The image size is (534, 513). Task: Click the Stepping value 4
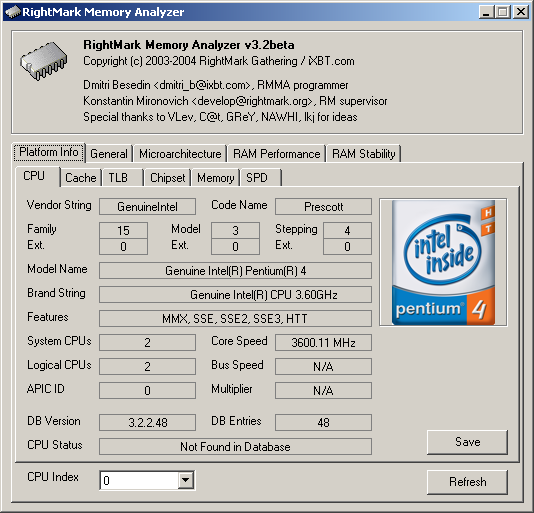pos(347,231)
